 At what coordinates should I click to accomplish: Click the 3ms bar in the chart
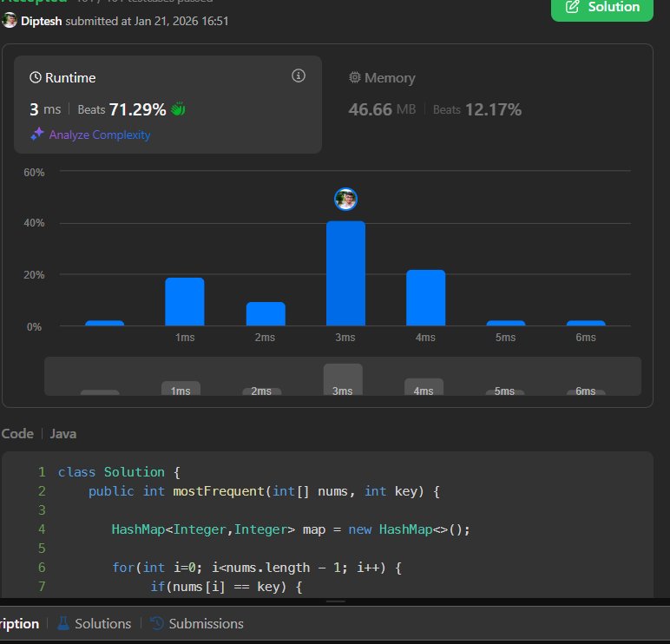point(345,273)
